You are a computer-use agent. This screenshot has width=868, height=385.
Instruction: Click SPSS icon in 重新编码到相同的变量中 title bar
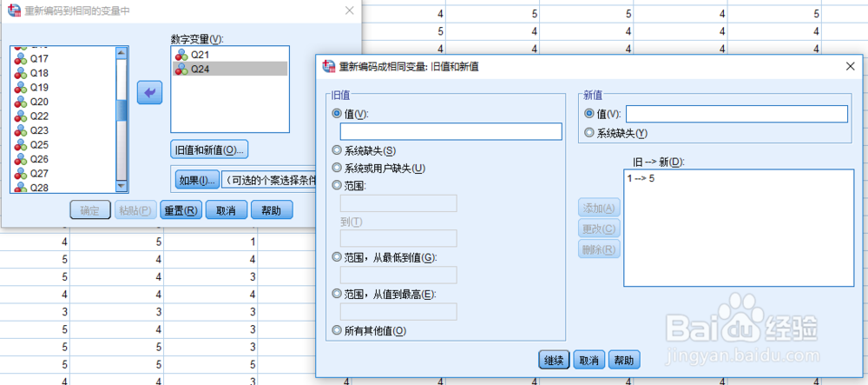(15, 10)
